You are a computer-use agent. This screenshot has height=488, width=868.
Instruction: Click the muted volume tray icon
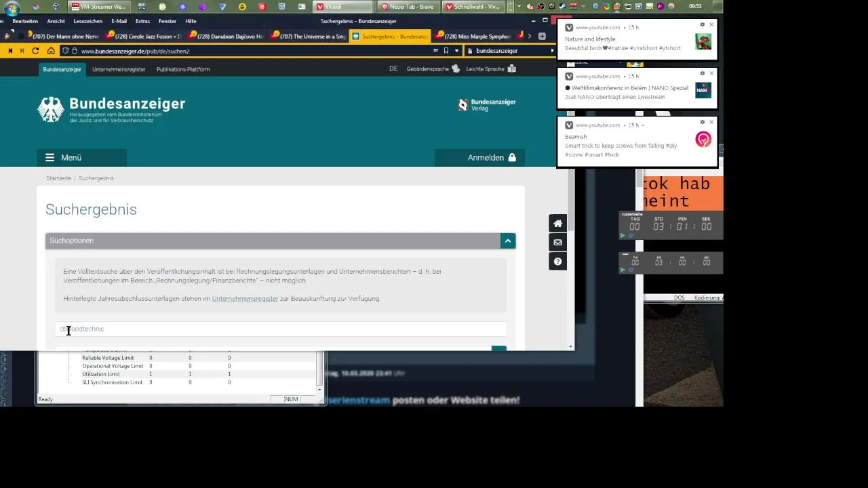[530, 6]
